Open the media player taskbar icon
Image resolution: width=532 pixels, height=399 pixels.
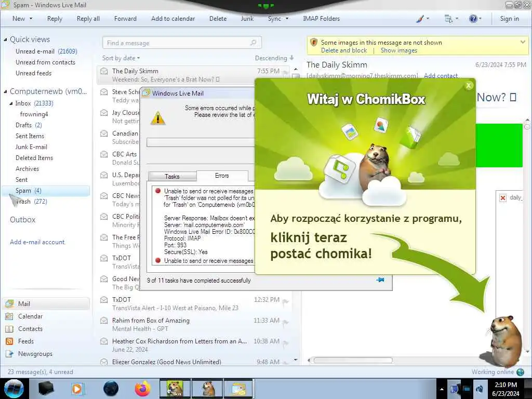pos(77,389)
